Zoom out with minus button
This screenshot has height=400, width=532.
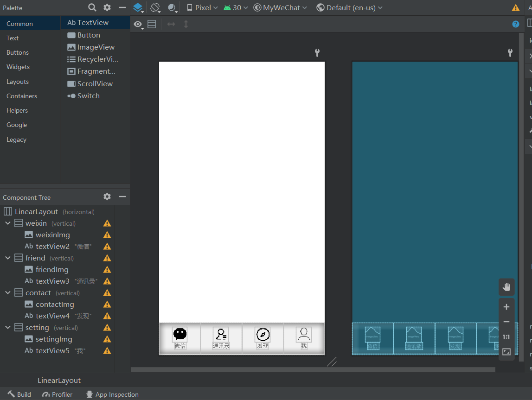coord(506,322)
